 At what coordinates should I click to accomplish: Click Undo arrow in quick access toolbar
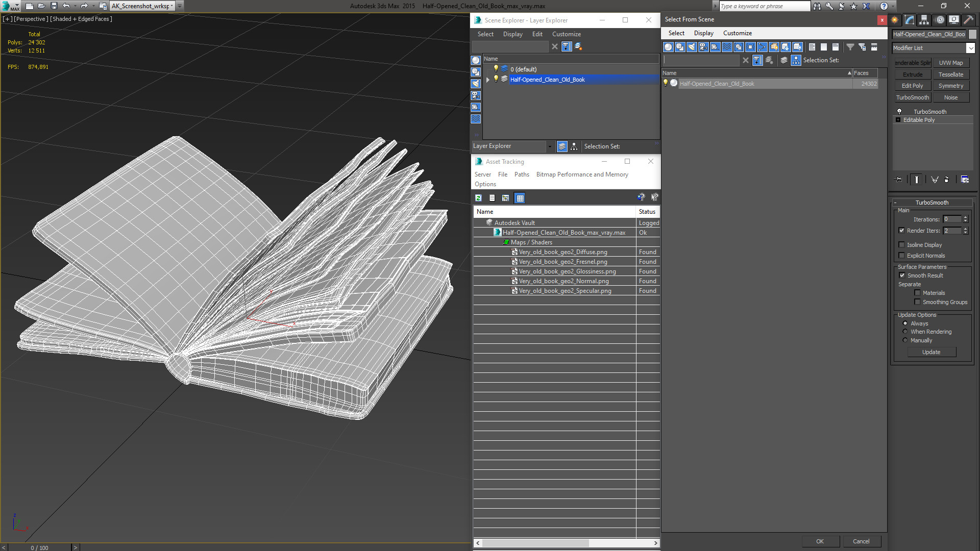click(x=66, y=6)
